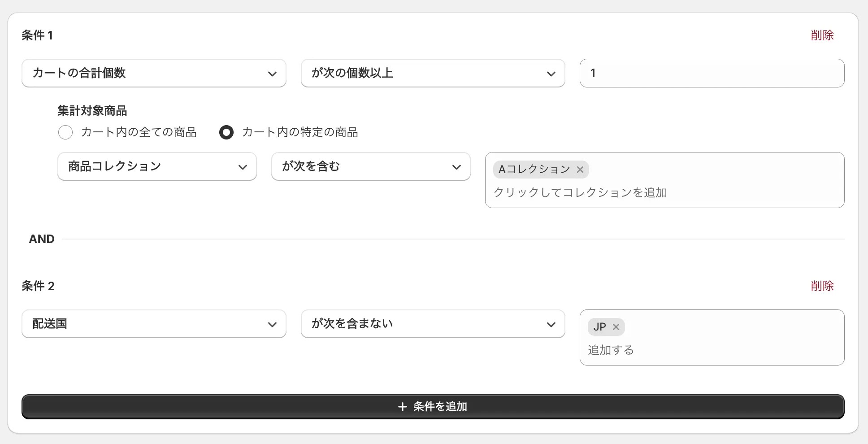Viewport: 868px width, 444px height.
Task: Click the chevron on 配送国 selector
Action: pos(273,324)
